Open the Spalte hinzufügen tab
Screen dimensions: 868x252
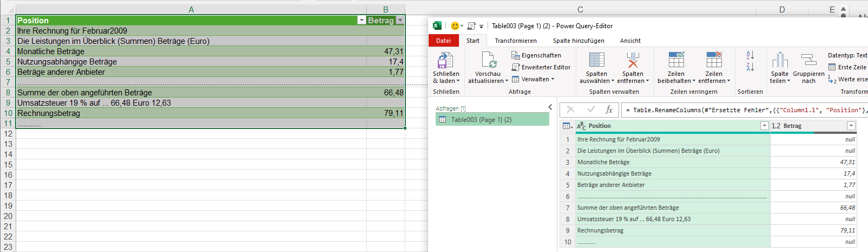[578, 41]
